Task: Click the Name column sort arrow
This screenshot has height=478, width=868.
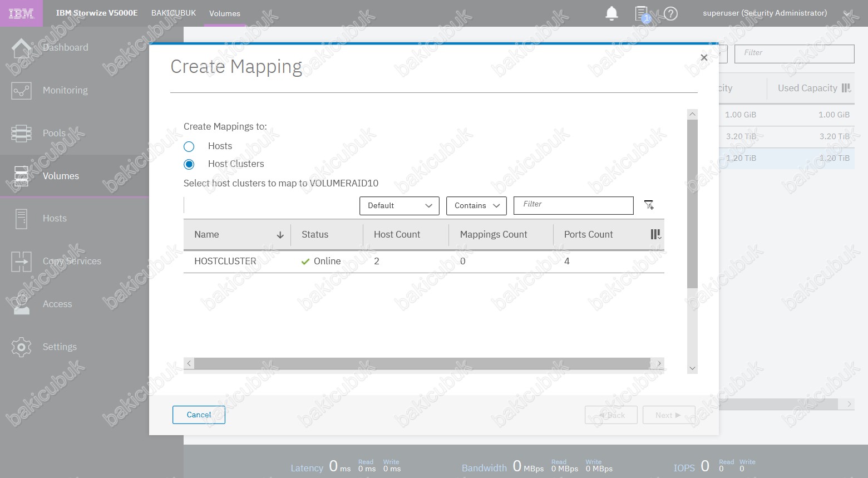Action: (x=280, y=235)
